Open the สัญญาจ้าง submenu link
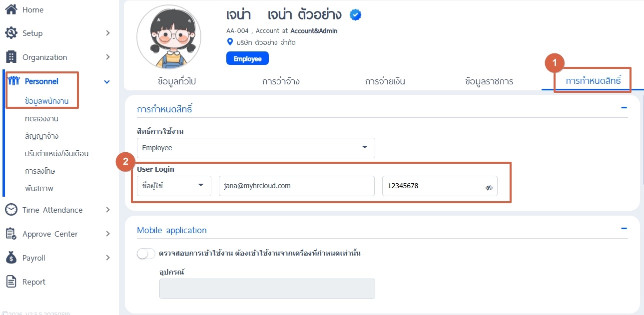The height and width of the screenshot is (315, 644). pos(42,136)
